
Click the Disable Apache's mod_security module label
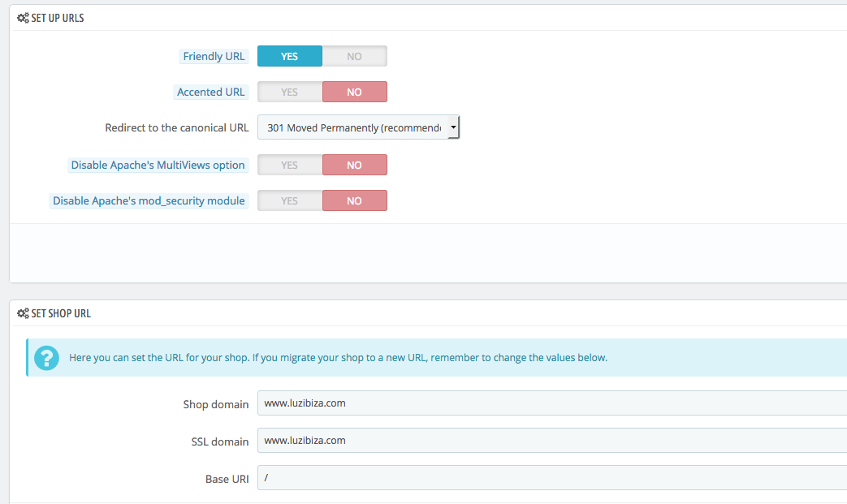(149, 200)
